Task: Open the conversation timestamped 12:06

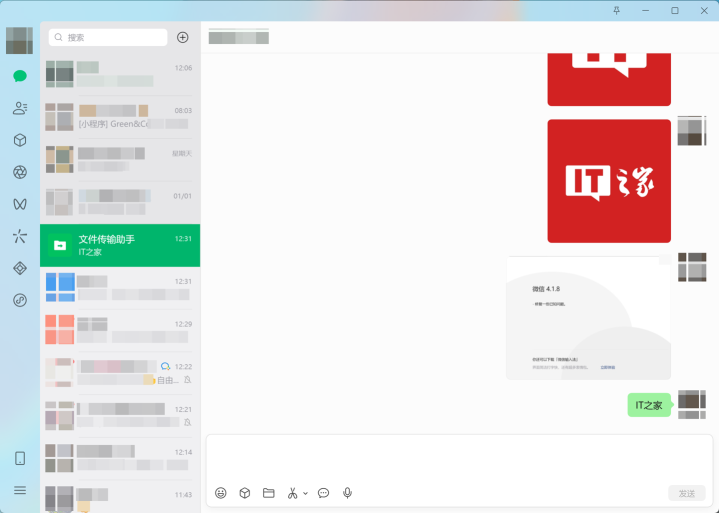Action: [x=120, y=74]
